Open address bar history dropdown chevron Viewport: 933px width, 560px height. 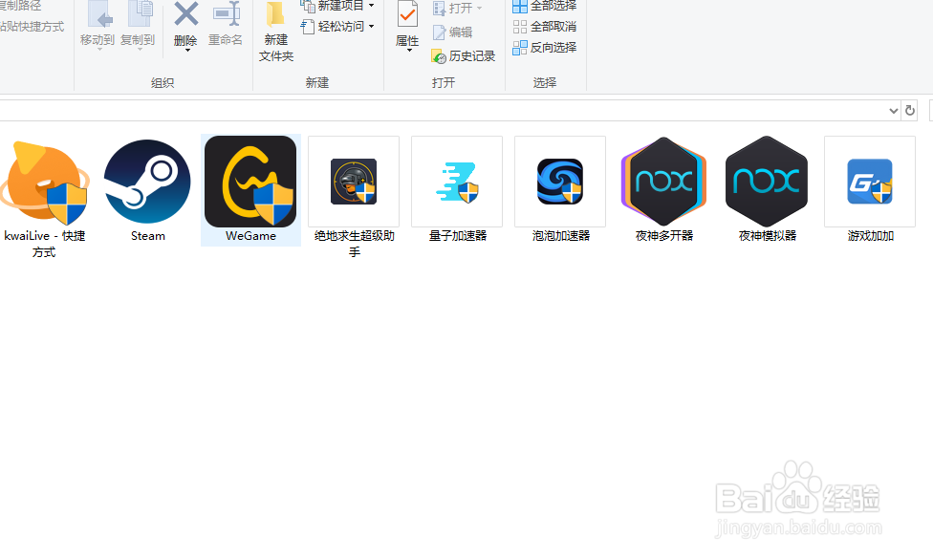pos(893,111)
